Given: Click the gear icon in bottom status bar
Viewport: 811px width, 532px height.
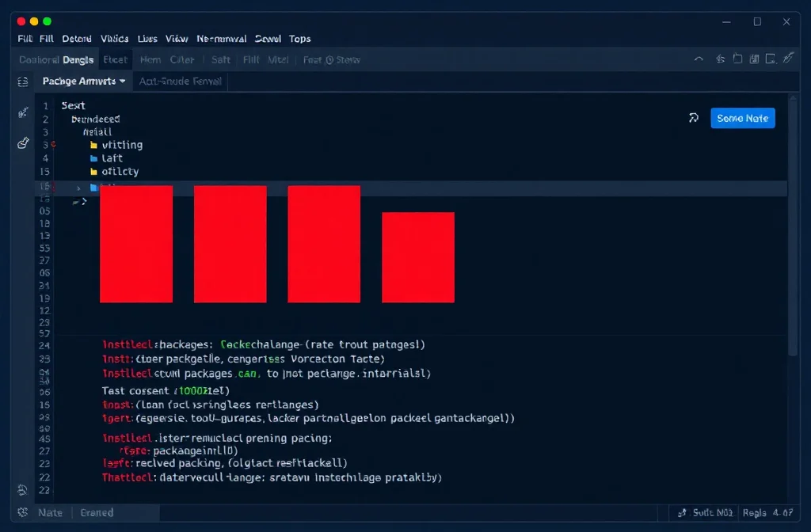Looking at the screenshot, I should pos(22,512).
